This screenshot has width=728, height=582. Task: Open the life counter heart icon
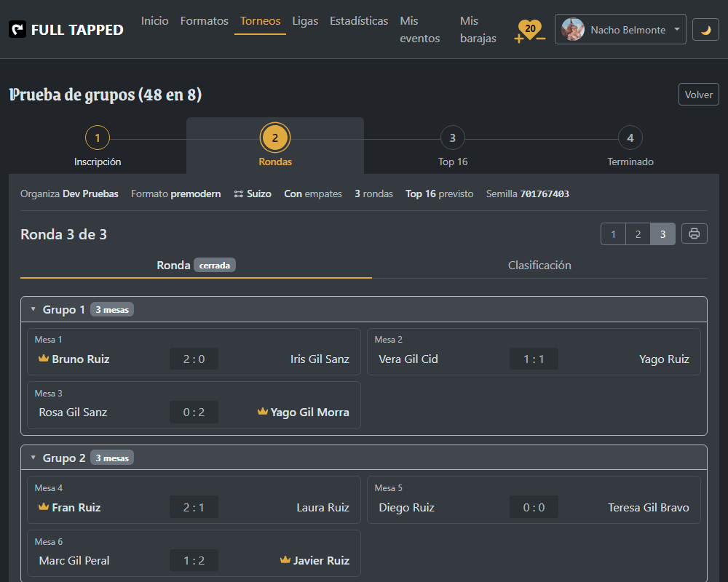click(530, 29)
